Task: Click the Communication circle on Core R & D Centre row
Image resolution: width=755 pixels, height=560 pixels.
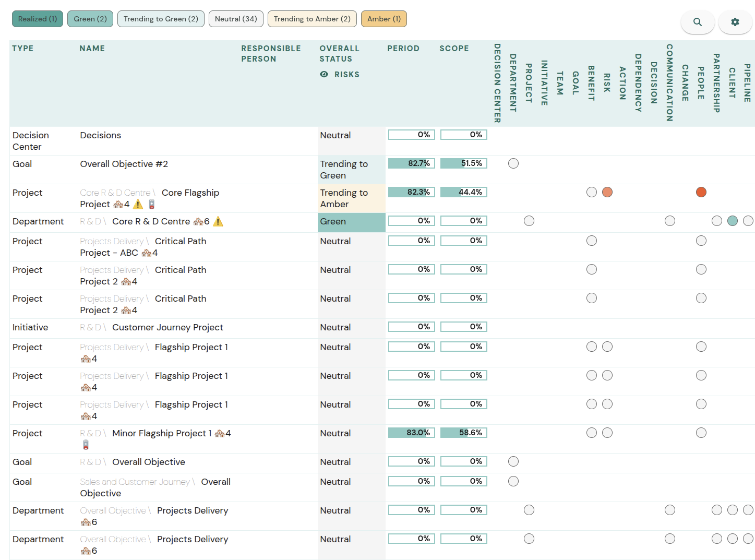Action: click(x=670, y=221)
